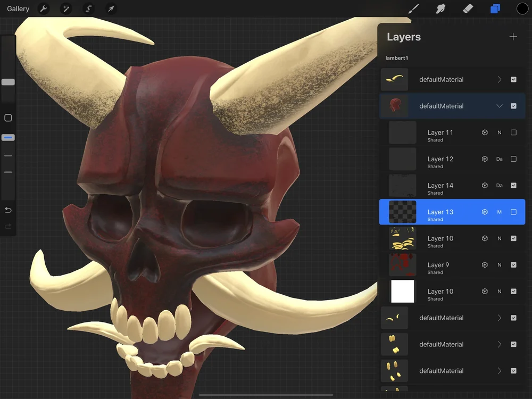532x399 pixels.
Task: Tap the white thumbnail of Layer 10
Action: (x=402, y=291)
